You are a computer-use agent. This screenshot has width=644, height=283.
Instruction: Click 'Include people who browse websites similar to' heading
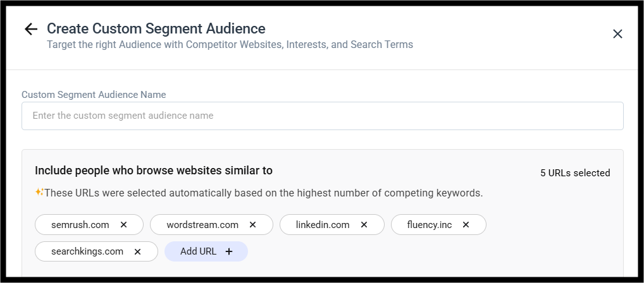[154, 170]
